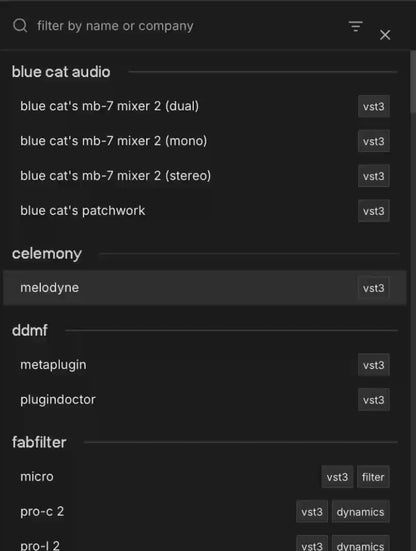Select blue cat's mb-7 mixer 2 (mono)
This screenshot has width=416, height=551.
click(x=204, y=141)
